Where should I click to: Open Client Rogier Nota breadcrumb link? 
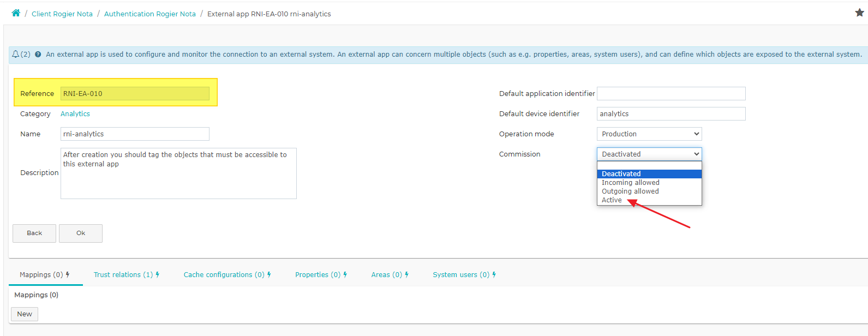pos(62,14)
